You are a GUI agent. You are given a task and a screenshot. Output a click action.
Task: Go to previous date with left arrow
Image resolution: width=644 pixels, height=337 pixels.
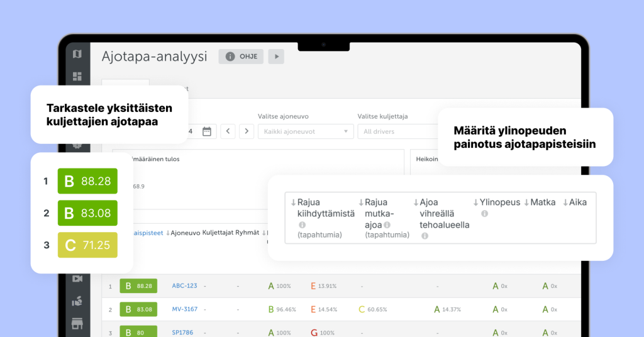tap(228, 131)
